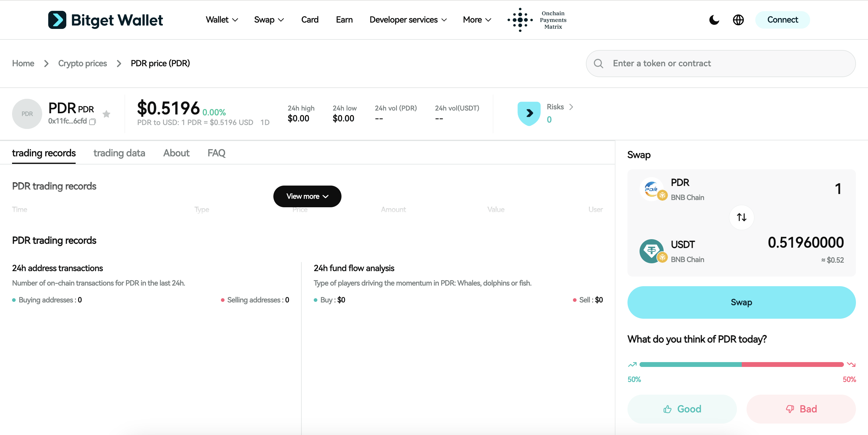Open the language selector globe icon
Image resolution: width=868 pixels, height=435 pixels.
click(738, 20)
